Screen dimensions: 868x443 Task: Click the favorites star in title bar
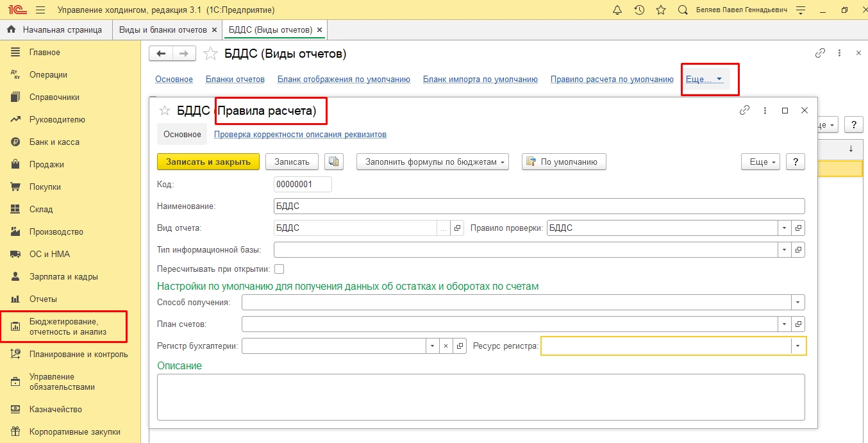[x=660, y=10]
